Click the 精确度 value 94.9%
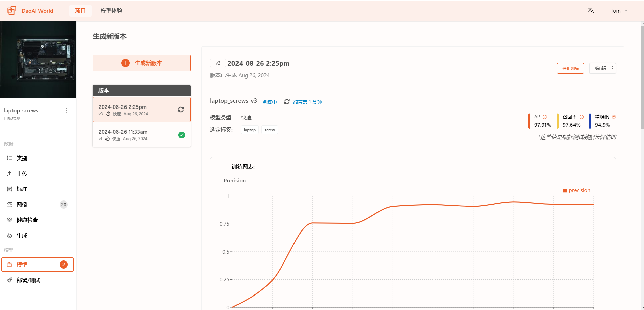The width and height of the screenshot is (644, 310). 603,125
